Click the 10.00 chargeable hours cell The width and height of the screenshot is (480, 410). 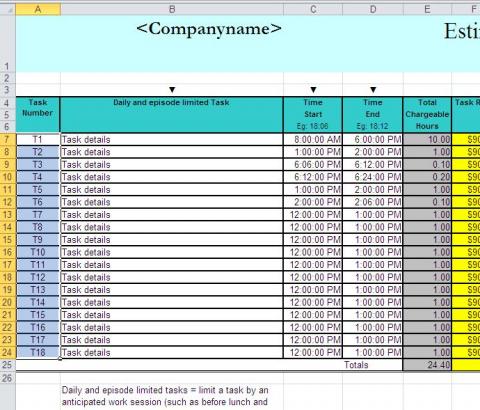pyautogui.click(x=427, y=139)
